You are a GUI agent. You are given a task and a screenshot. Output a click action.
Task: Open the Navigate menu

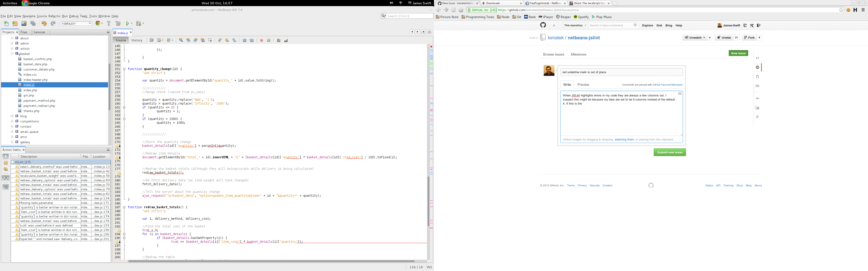click(x=29, y=16)
